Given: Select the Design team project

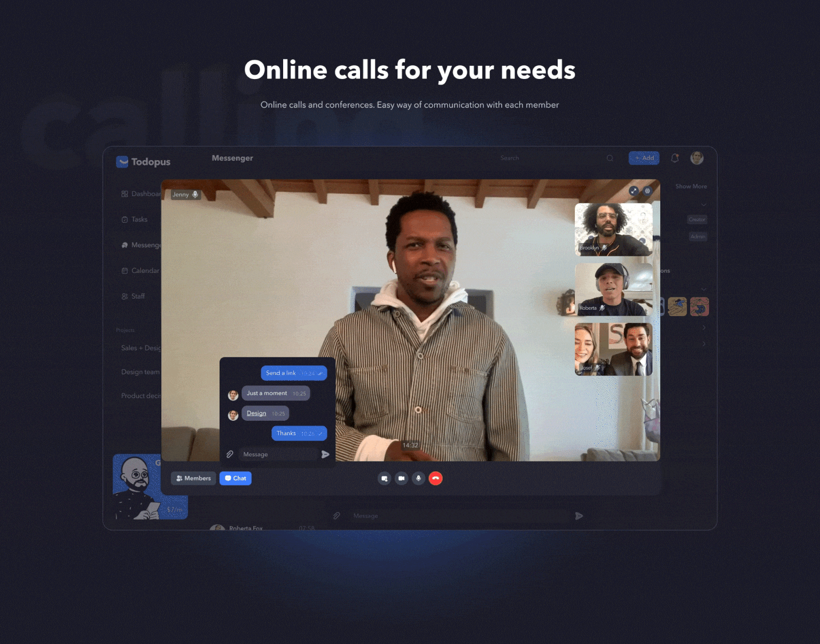Looking at the screenshot, I should click(x=140, y=372).
